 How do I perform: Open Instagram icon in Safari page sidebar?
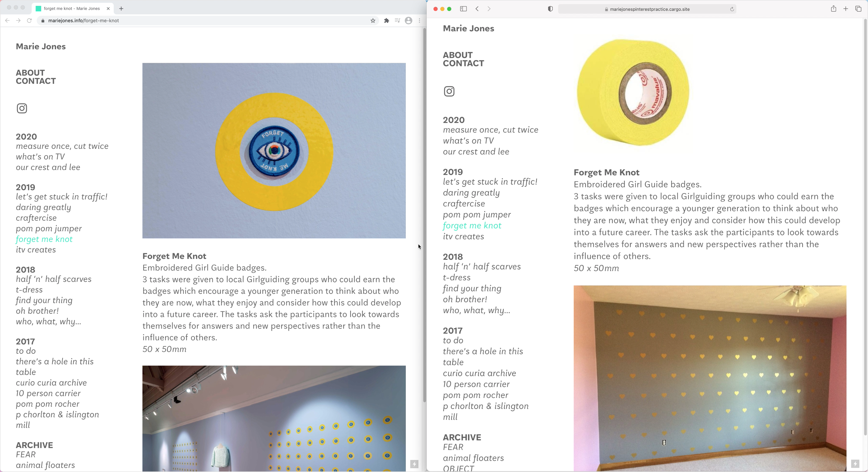(x=449, y=91)
